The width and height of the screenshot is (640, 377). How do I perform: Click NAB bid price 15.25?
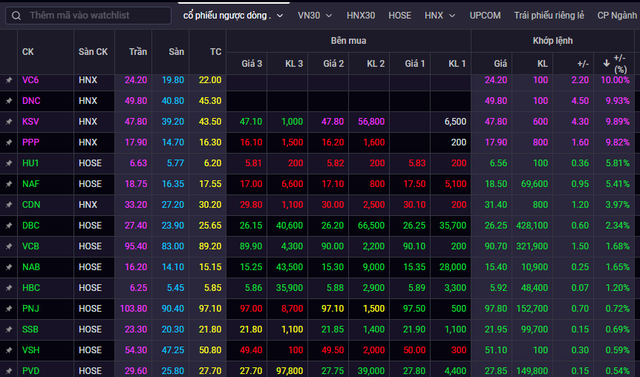(x=251, y=267)
